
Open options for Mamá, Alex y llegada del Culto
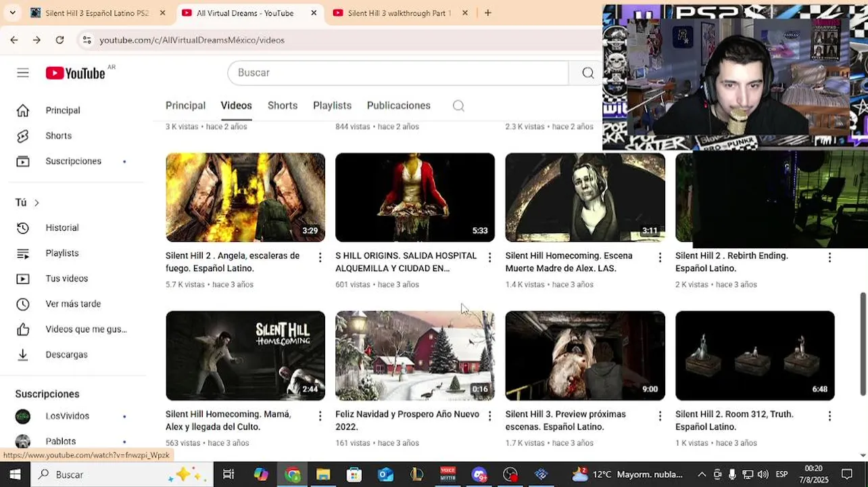pyautogui.click(x=320, y=415)
